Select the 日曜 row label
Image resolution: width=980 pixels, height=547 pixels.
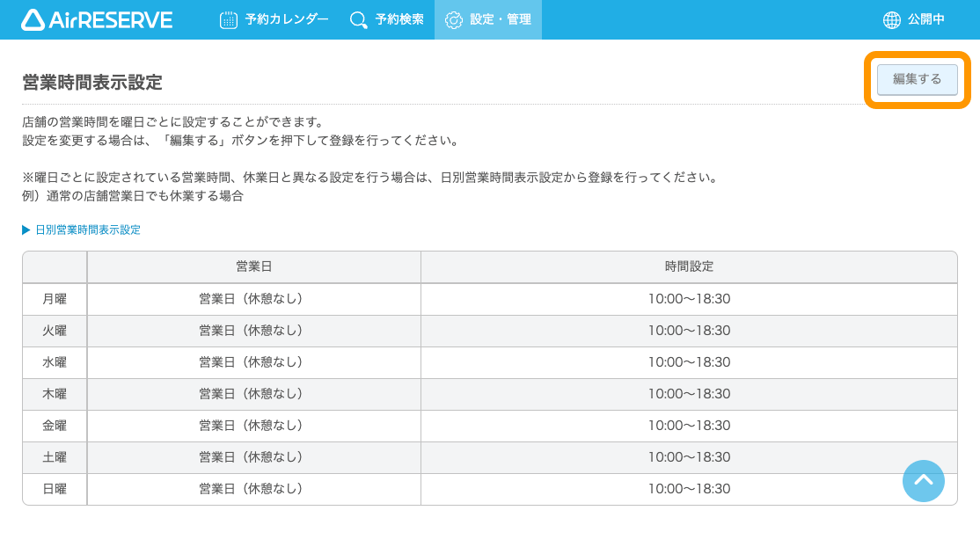[55, 489]
